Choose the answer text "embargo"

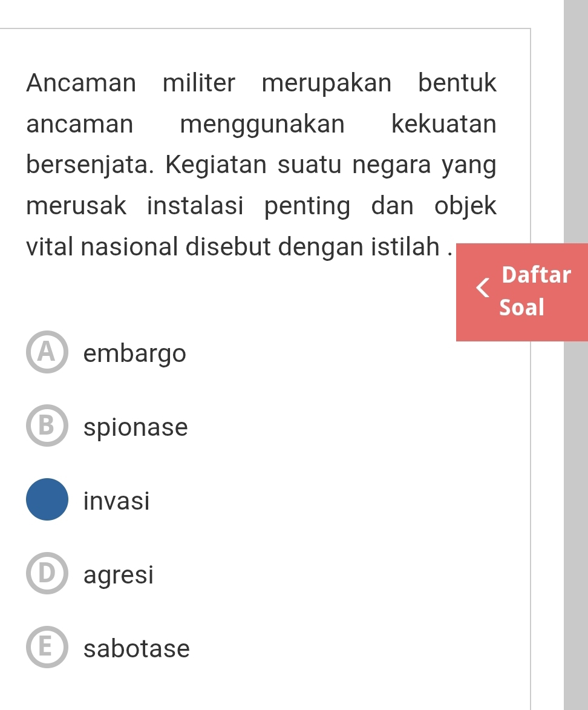tap(135, 353)
